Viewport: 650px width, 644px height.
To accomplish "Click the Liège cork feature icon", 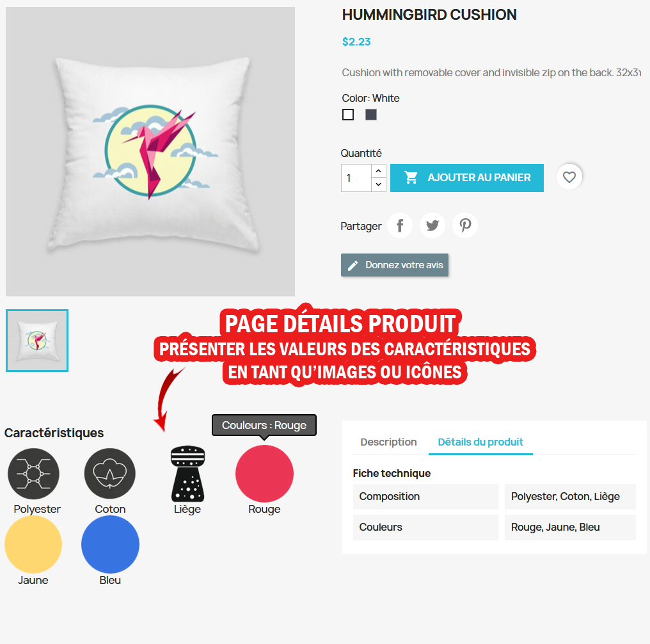I will (x=188, y=474).
